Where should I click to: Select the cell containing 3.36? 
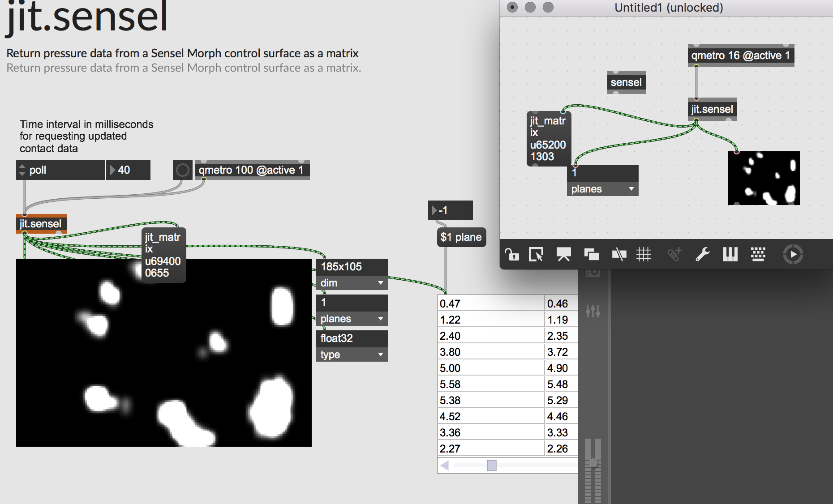pyautogui.click(x=491, y=432)
